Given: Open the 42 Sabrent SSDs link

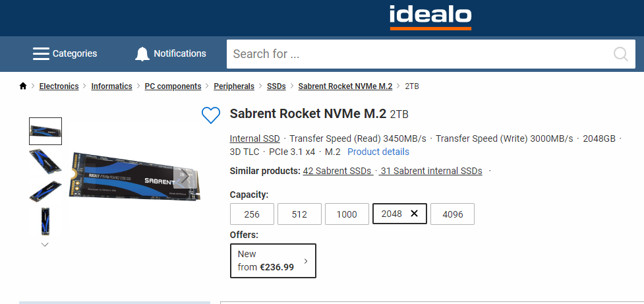Looking at the screenshot, I should (337, 171).
